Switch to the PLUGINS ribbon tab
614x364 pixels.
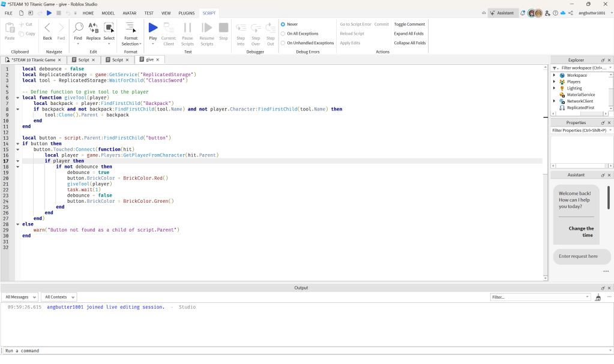point(187,13)
